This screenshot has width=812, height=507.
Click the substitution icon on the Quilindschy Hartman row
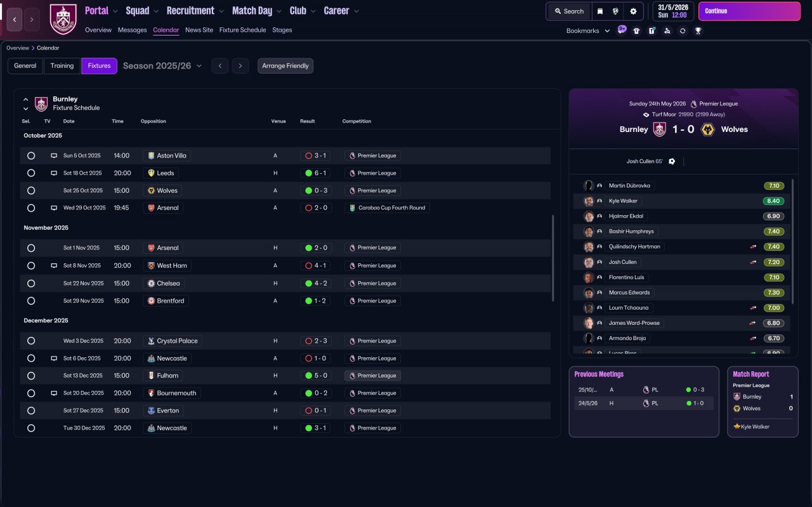point(753,247)
